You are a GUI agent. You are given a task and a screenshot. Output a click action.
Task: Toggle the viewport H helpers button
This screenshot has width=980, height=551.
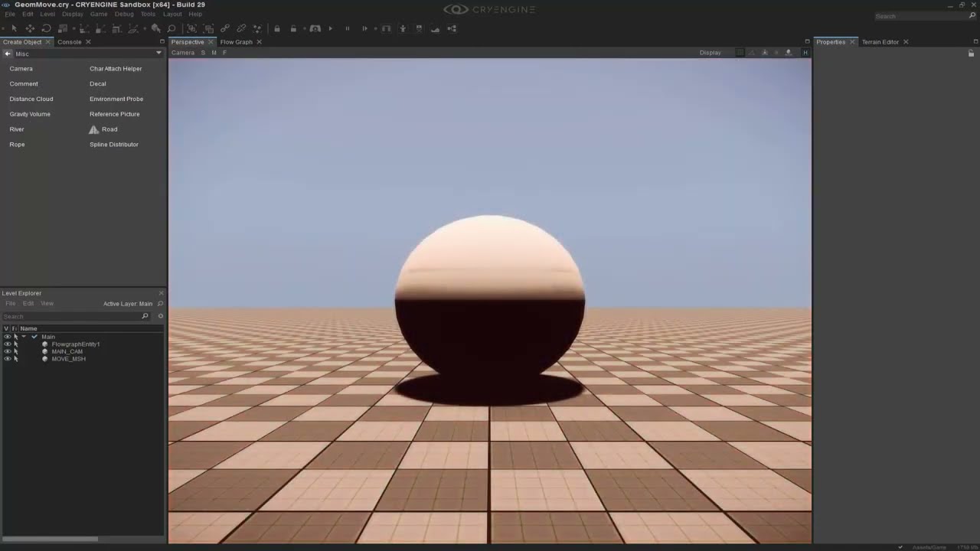[805, 53]
